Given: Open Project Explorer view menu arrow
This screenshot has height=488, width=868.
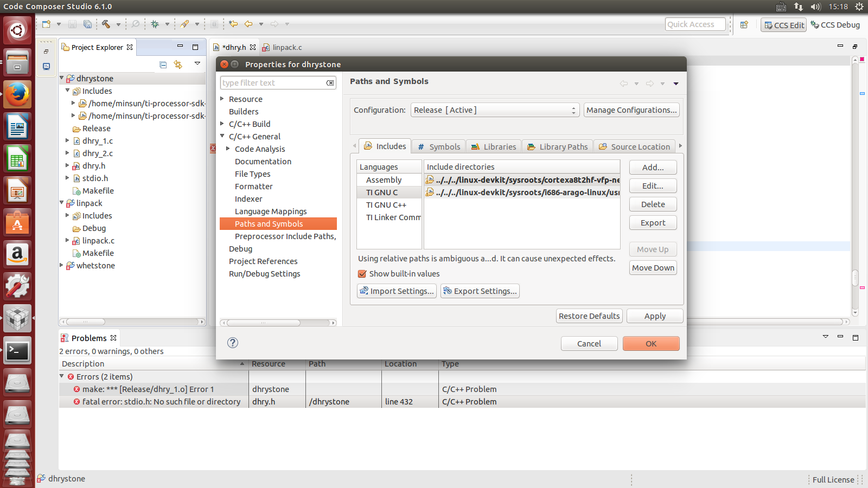Looking at the screenshot, I should (x=197, y=64).
